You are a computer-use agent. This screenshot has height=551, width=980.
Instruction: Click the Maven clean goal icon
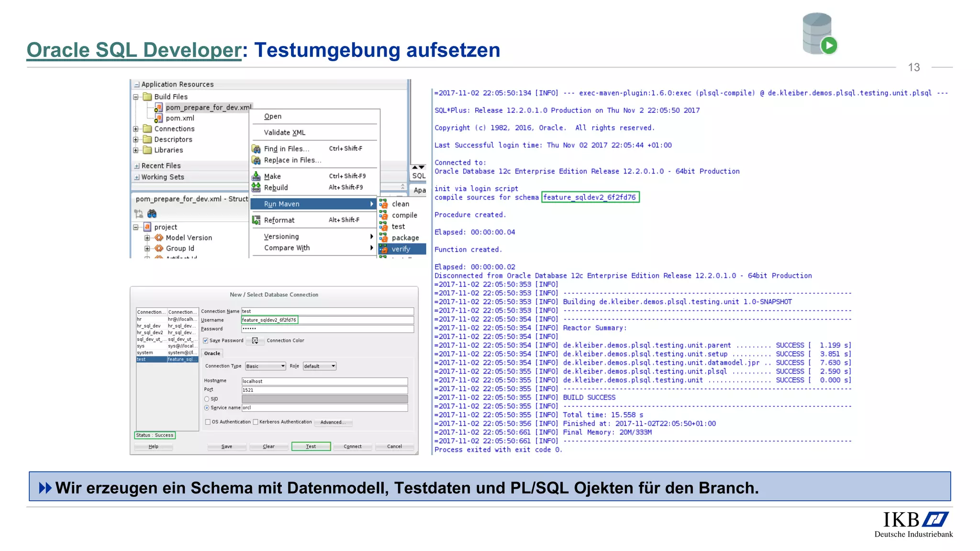coord(384,204)
